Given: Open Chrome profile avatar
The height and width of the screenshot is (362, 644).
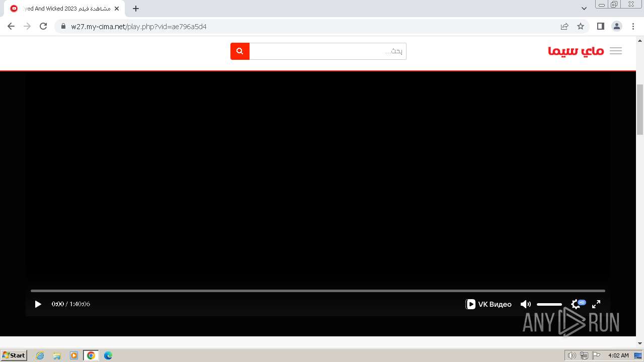Looking at the screenshot, I should (616, 26).
